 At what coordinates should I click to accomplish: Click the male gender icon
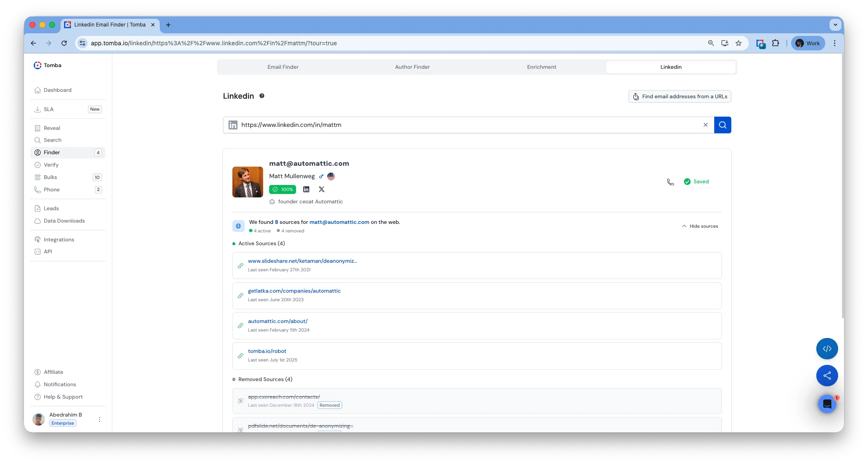pyautogui.click(x=321, y=176)
